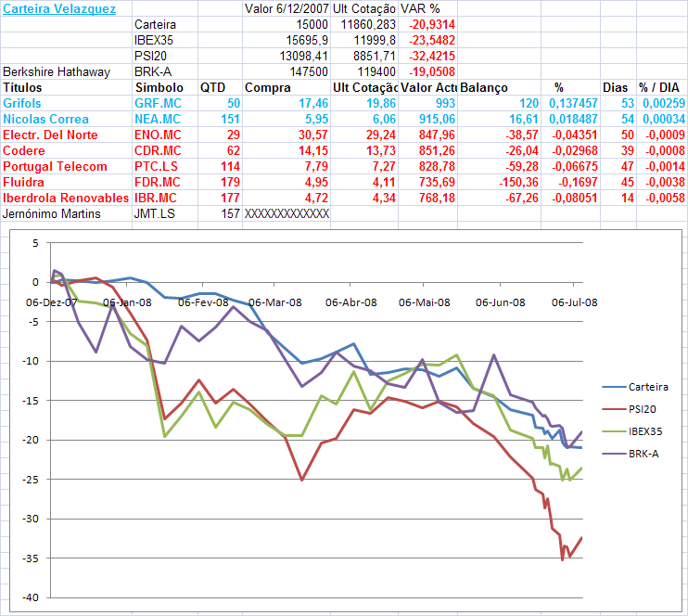Click the PSI20 VAR % cell -32,4215
The image size is (688, 616).
427,57
